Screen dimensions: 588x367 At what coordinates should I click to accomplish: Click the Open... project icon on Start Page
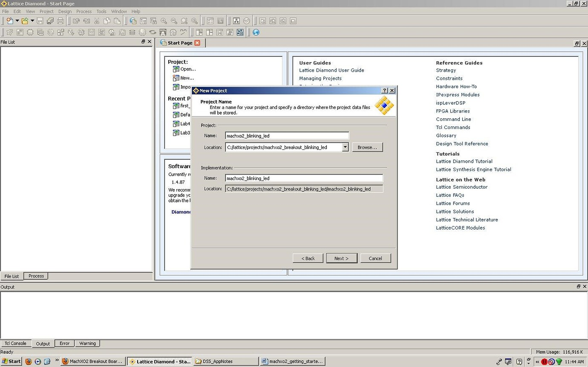point(176,69)
